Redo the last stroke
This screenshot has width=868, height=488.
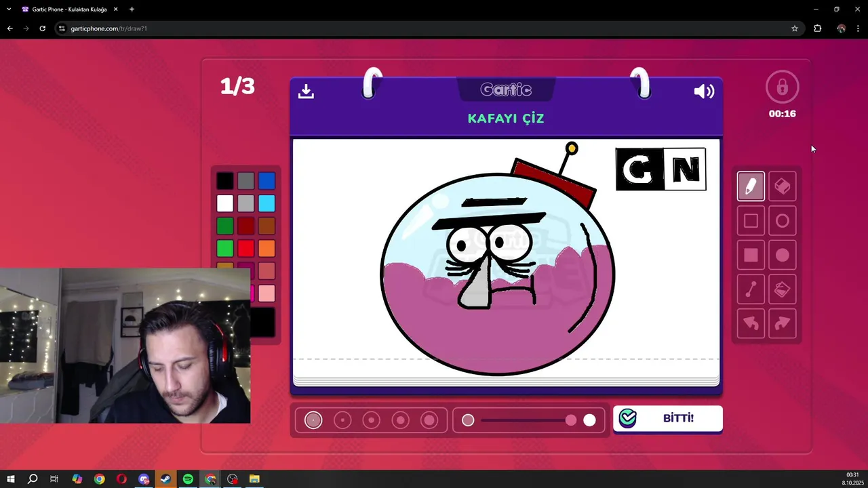tap(783, 323)
